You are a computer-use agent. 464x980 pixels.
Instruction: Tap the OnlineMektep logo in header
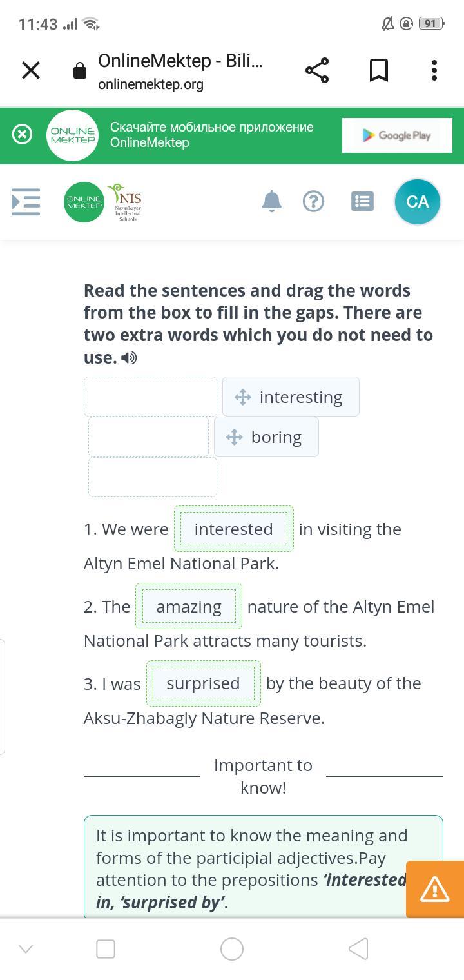[84, 202]
